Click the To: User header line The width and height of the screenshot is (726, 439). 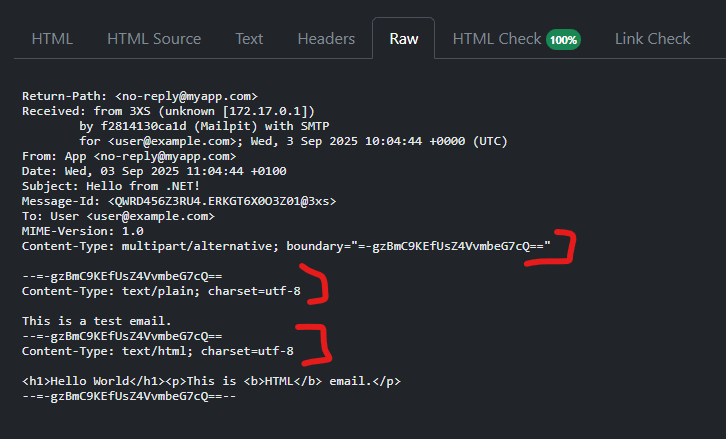coord(119,216)
